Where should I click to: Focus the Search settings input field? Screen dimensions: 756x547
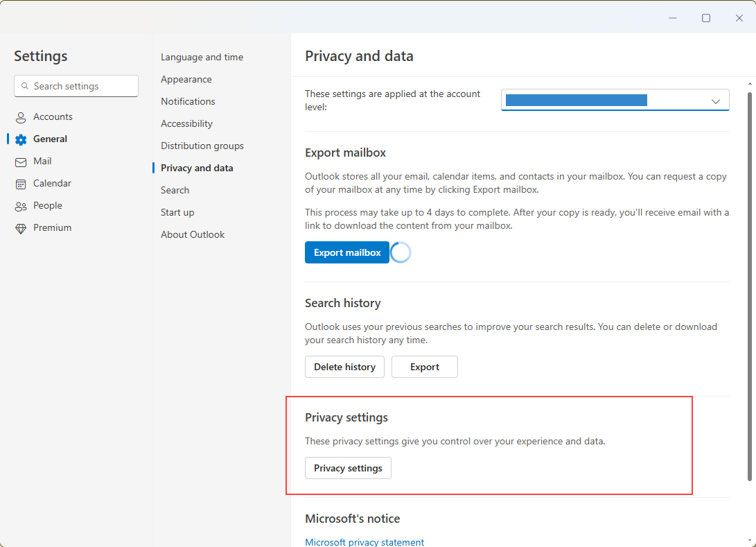coord(76,86)
